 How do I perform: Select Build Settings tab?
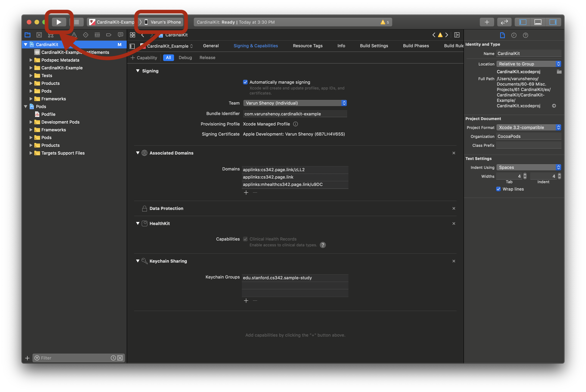(374, 46)
